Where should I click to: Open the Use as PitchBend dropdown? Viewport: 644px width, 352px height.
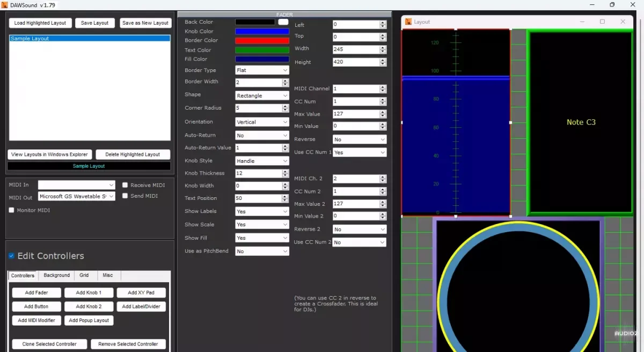[x=262, y=251]
